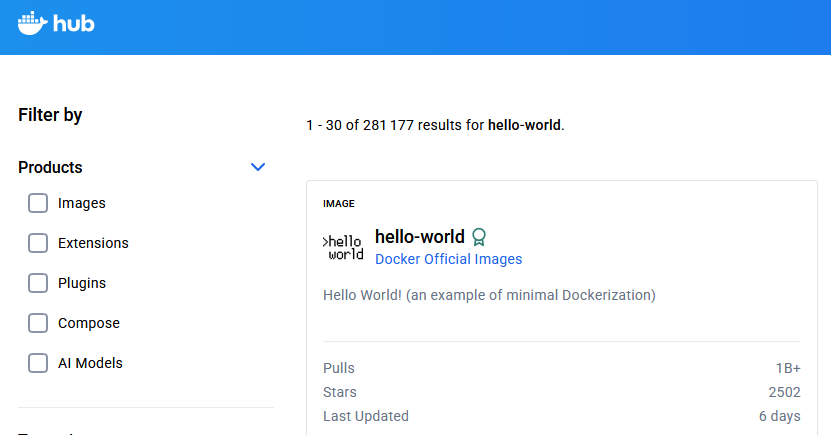831x435 pixels.
Task: Click the green Official Image badge icon
Action: coord(479,237)
